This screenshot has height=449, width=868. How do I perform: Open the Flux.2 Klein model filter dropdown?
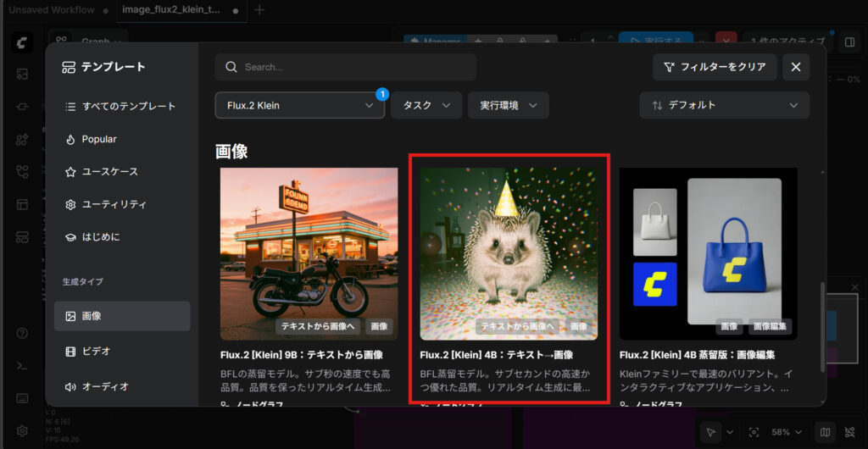(299, 105)
